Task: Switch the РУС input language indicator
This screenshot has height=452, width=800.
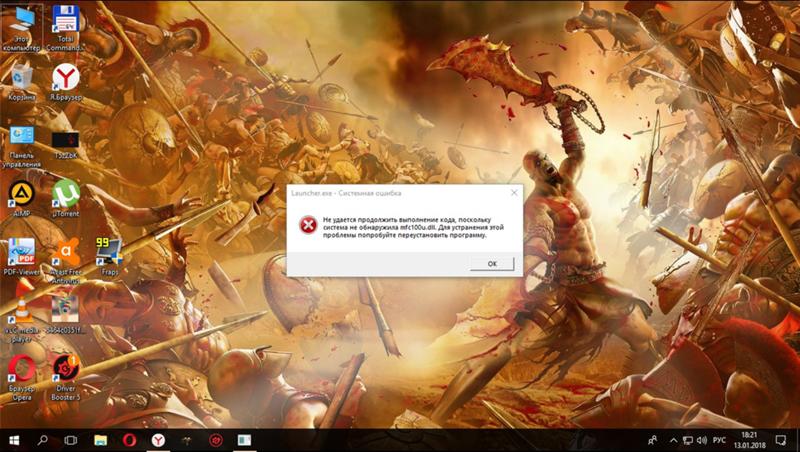Action: [719, 440]
